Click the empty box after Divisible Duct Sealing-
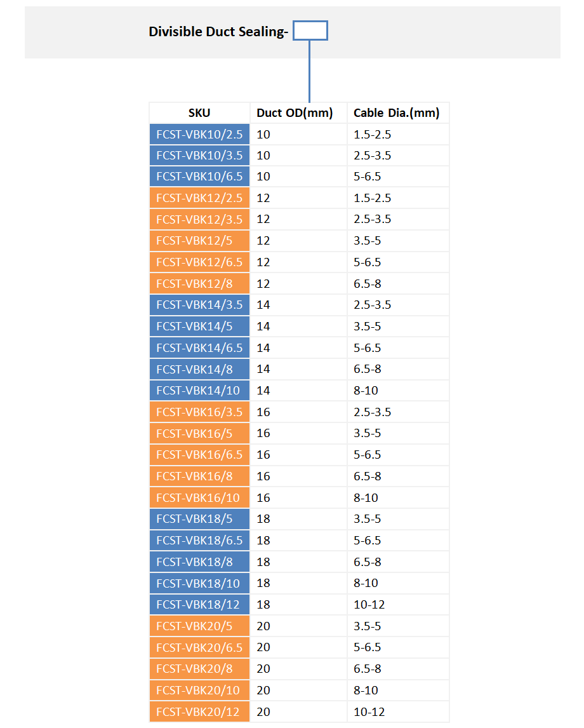This screenshot has height=728, width=584. click(310, 30)
